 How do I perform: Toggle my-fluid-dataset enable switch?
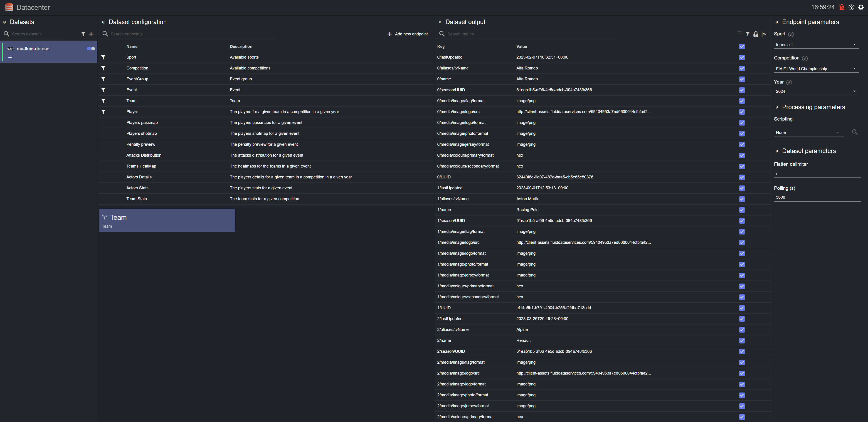(x=91, y=49)
